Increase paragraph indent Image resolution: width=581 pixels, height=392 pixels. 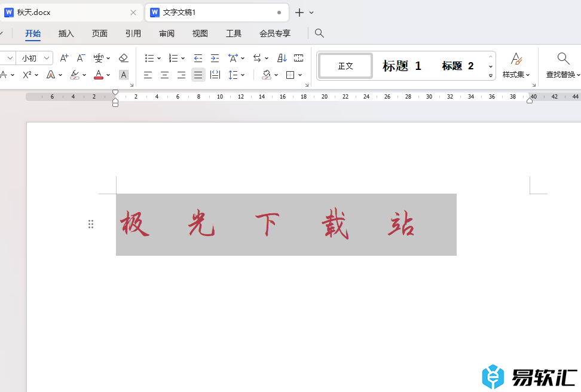click(x=215, y=58)
